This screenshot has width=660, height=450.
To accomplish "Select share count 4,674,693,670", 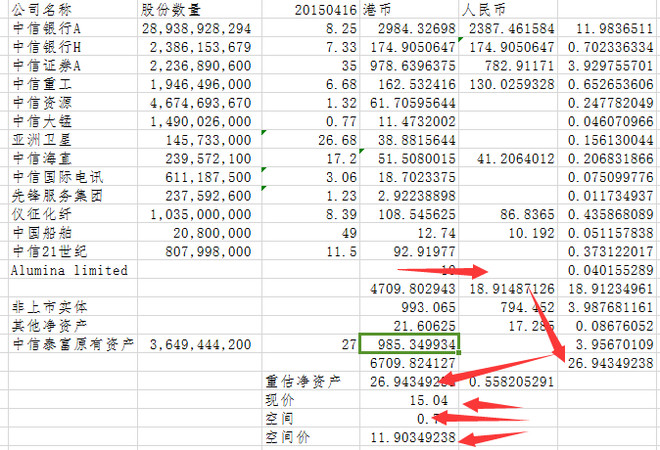I will (x=200, y=102).
